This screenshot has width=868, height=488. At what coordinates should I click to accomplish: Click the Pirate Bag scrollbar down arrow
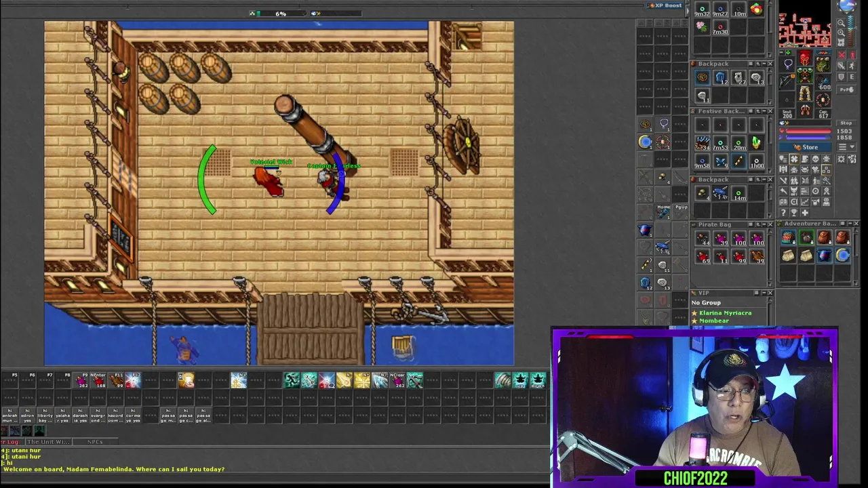click(x=770, y=284)
